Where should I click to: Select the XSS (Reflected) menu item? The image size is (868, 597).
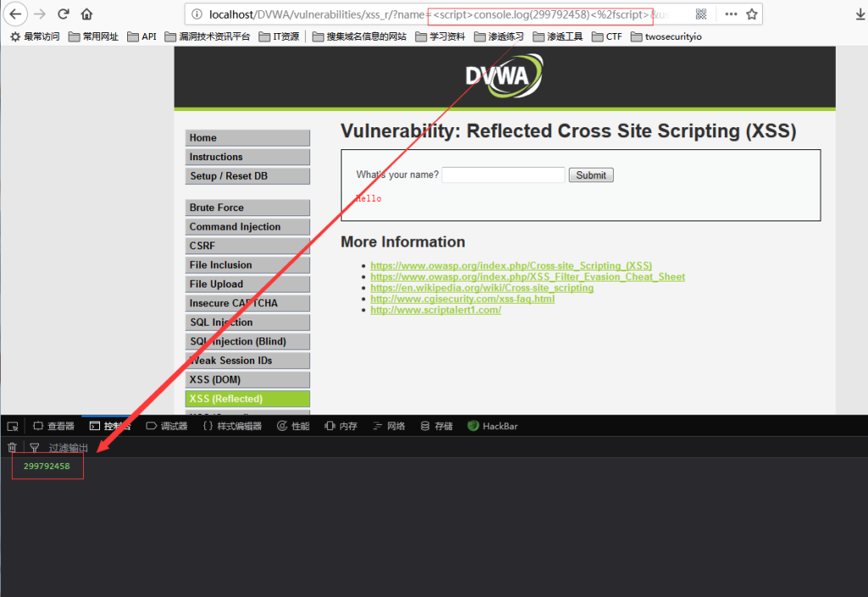(x=248, y=399)
